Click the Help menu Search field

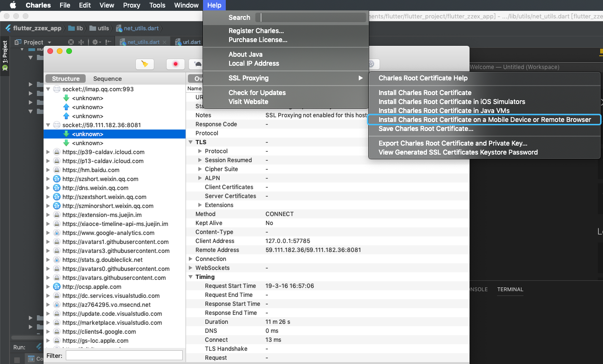click(311, 17)
